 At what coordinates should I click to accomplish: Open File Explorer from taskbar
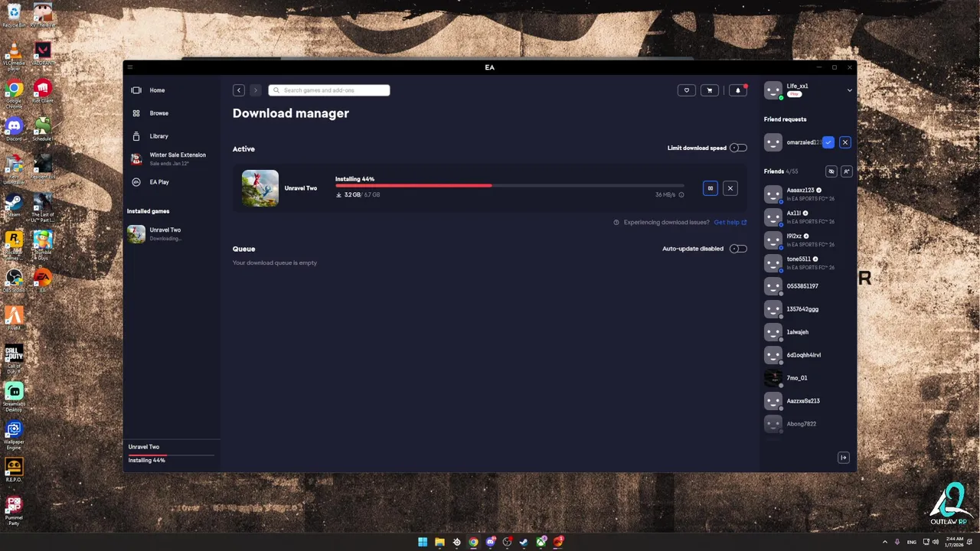(x=439, y=542)
